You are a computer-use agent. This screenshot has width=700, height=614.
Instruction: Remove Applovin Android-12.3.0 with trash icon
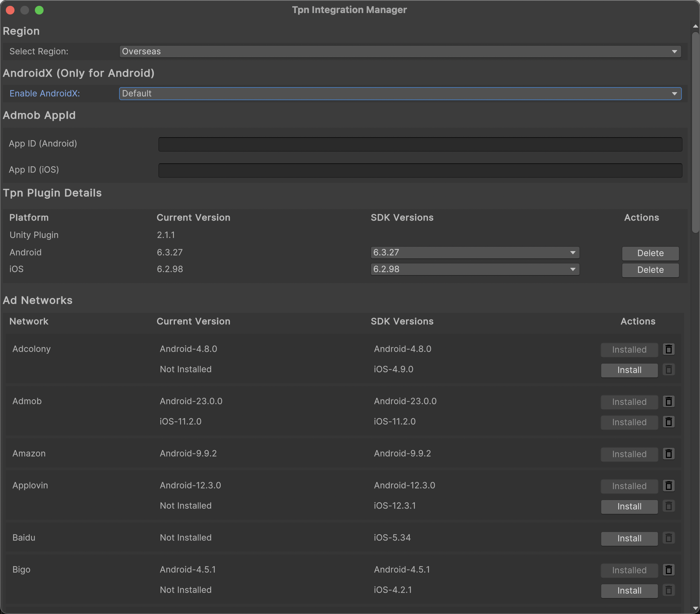(668, 486)
